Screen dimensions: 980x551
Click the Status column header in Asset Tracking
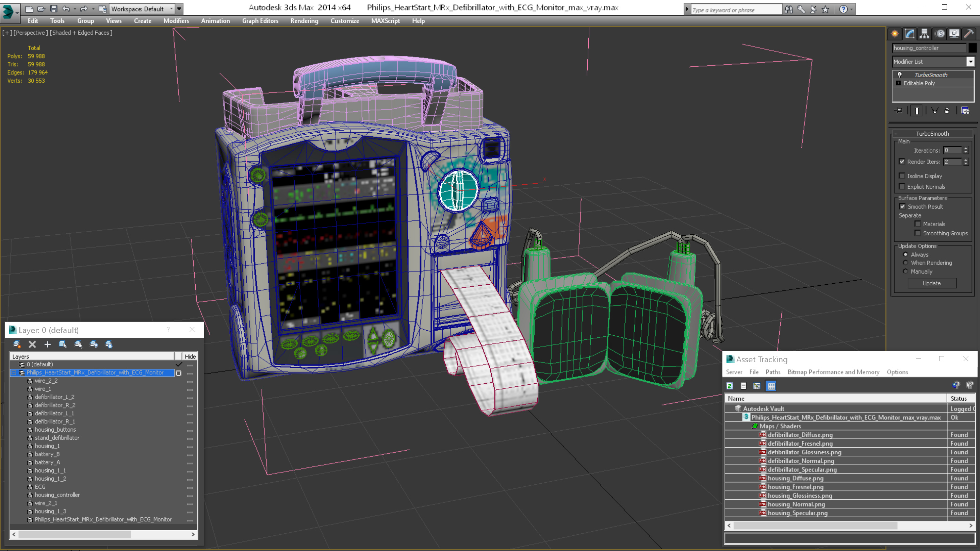coord(961,399)
